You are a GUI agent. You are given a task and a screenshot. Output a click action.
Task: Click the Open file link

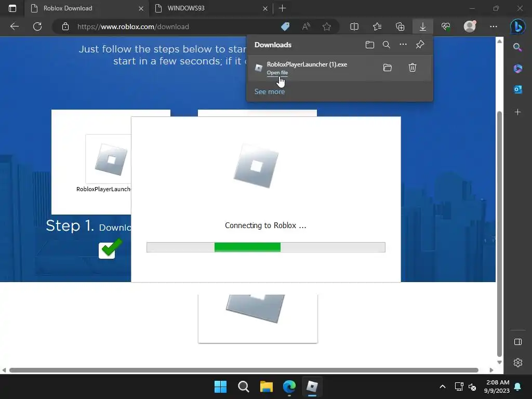point(277,73)
